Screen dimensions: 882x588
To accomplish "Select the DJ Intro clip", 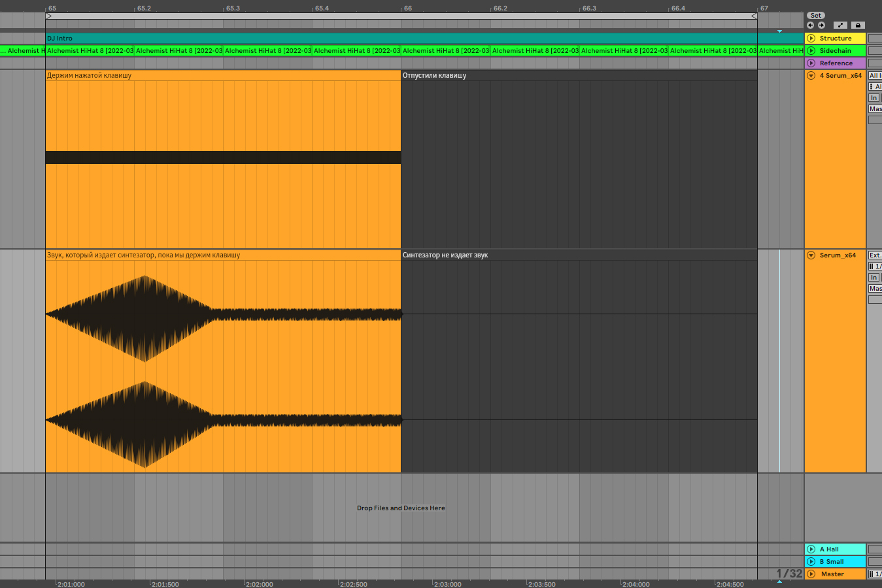I will tap(424, 39).
